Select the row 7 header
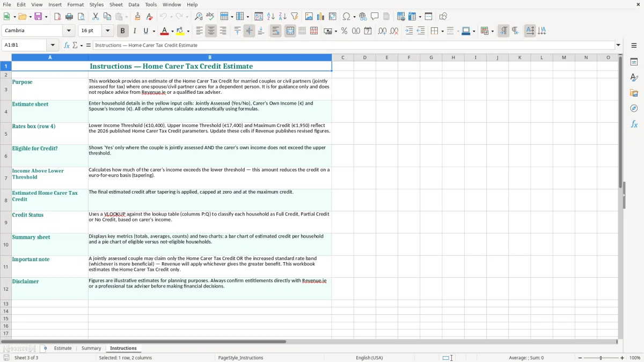The width and height of the screenshot is (644, 362). (6, 178)
